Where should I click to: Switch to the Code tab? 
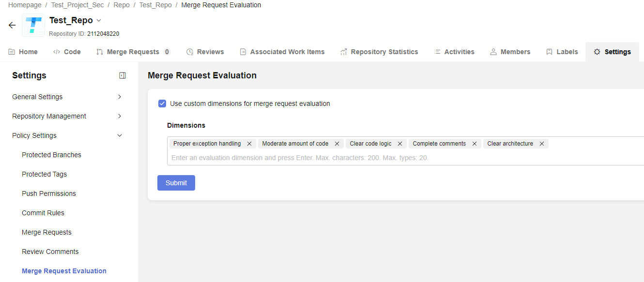67,52
